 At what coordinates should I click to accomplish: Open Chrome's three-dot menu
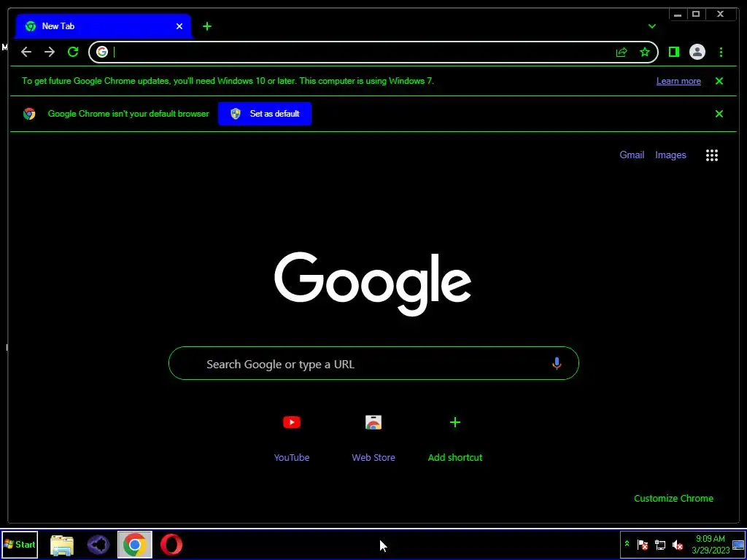[721, 52]
